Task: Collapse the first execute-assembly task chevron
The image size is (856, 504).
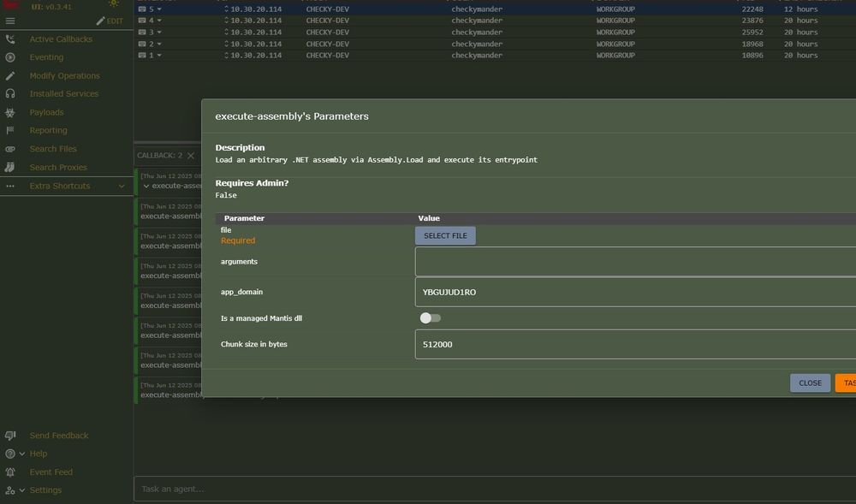Action: coord(146,186)
